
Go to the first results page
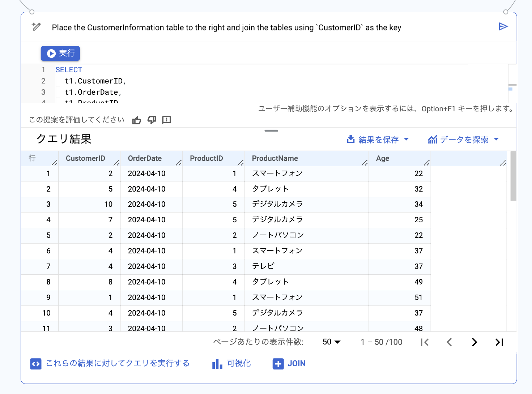click(425, 342)
